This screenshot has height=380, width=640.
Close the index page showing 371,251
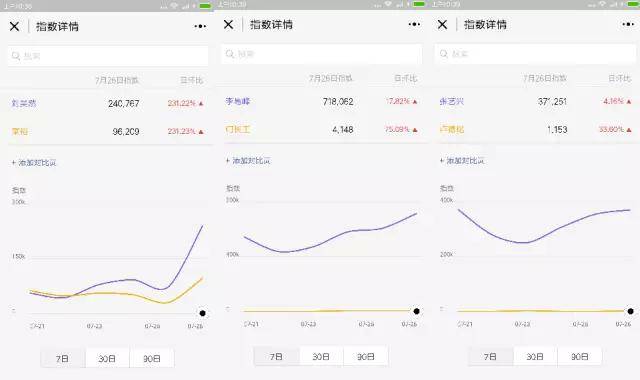[x=442, y=24]
